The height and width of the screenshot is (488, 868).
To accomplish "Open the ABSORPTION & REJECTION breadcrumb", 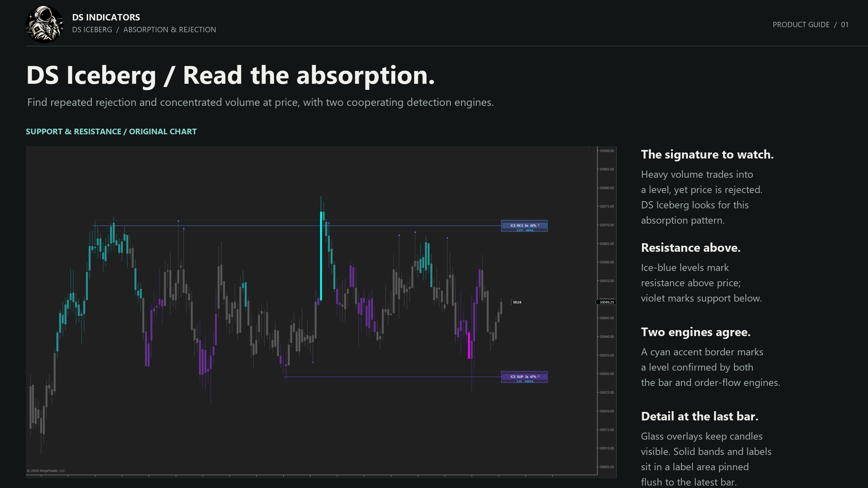I will point(170,29).
